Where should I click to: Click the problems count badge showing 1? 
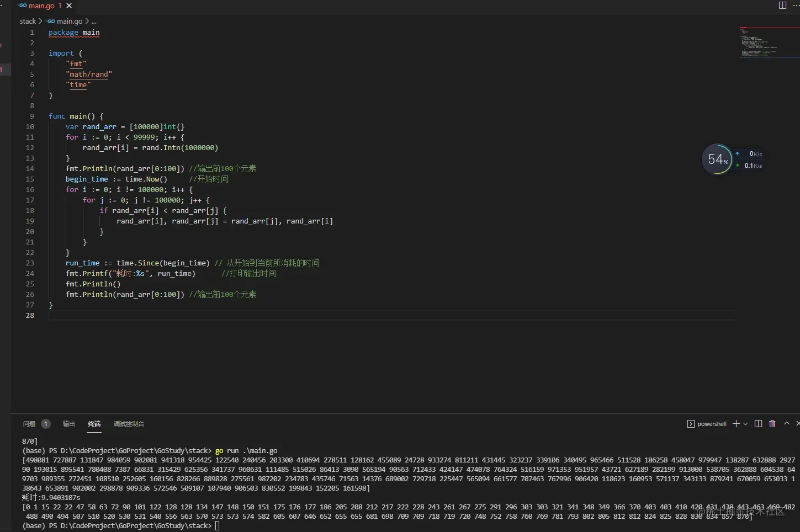click(x=46, y=424)
